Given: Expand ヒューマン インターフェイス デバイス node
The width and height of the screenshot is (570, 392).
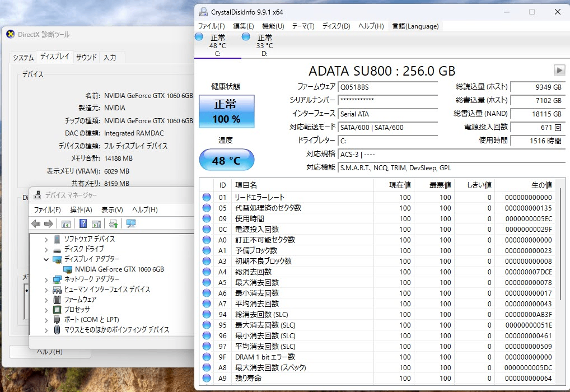Looking at the screenshot, I should [x=46, y=290].
